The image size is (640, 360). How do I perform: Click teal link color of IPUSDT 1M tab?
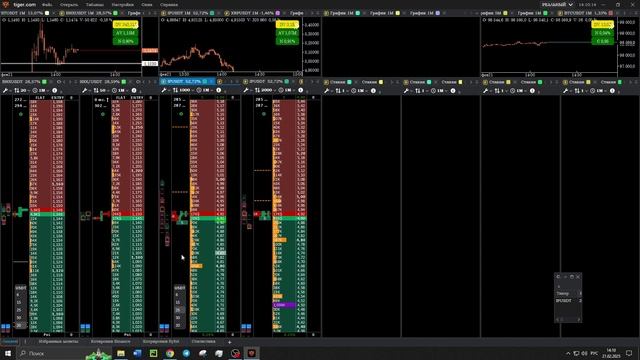tap(212, 13)
